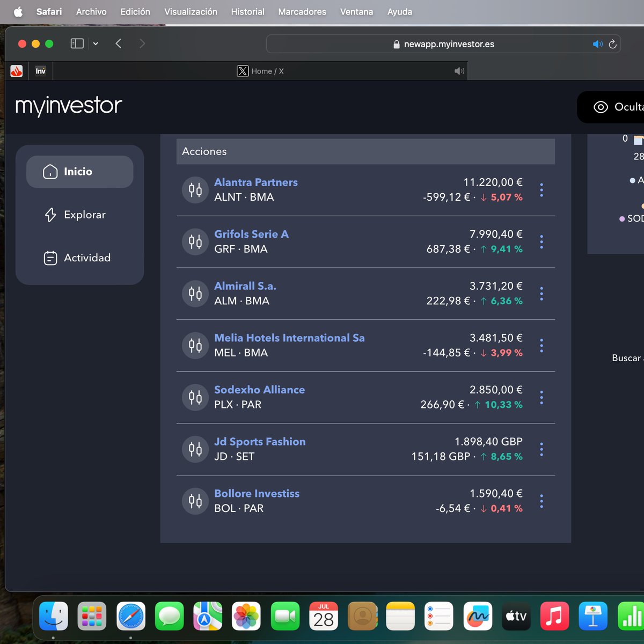This screenshot has height=644, width=644.
Task: Select the 10,33 % Sodexho change
Action: click(503, 405)
